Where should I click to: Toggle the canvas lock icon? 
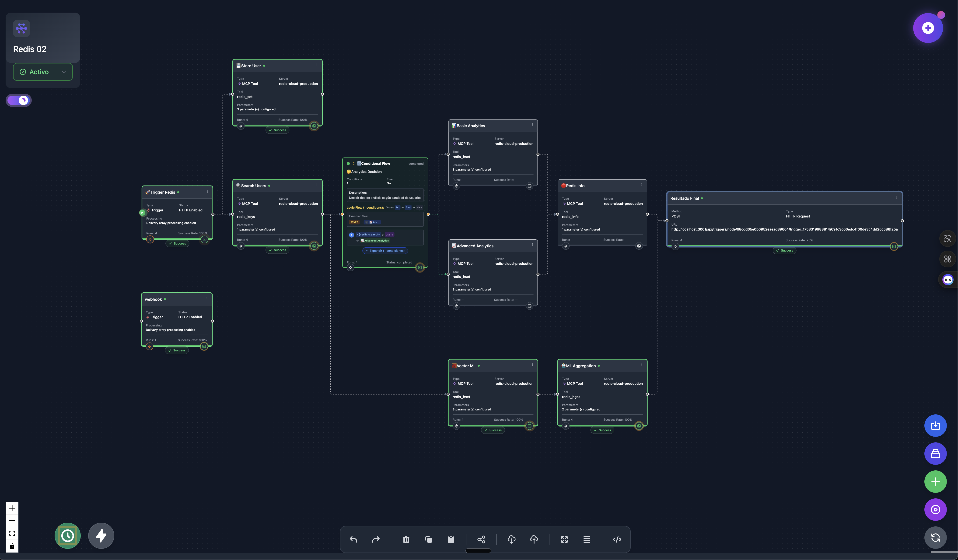(12, 546)
